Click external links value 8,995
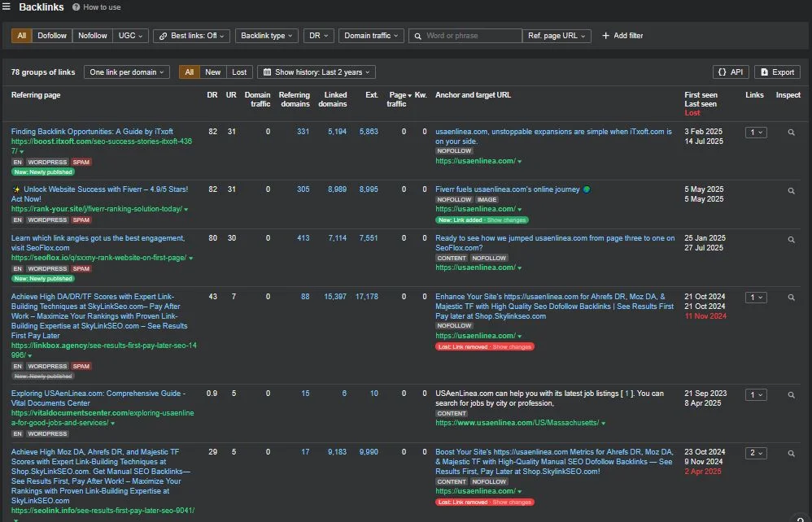The height and width of the screenshot is (522, 812). (369, 190)
